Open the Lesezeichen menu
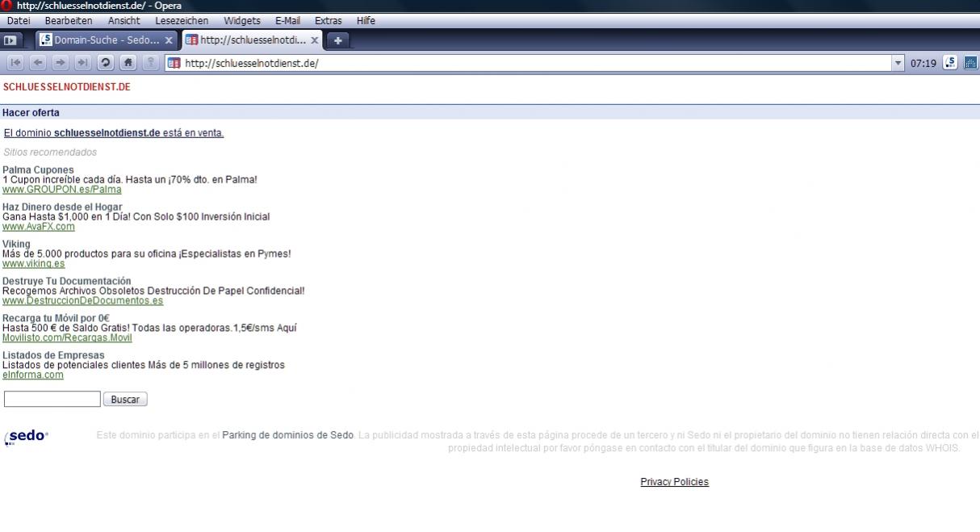The width and height of the screenshot is (980, 532). click(182, 20)
